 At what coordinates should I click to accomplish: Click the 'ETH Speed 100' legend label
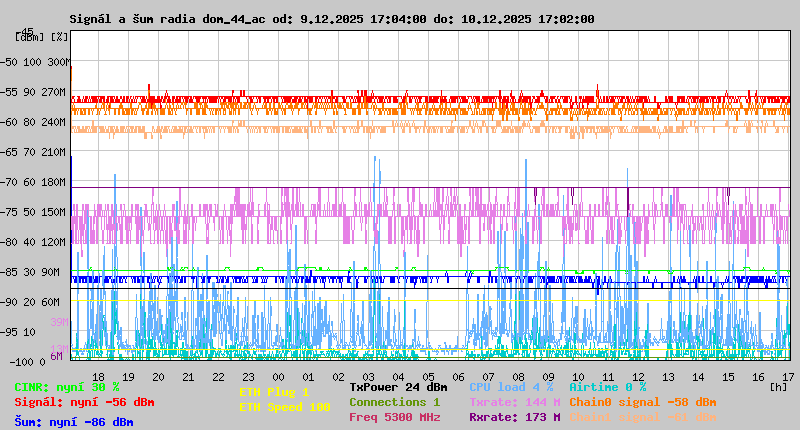[285, 407]
